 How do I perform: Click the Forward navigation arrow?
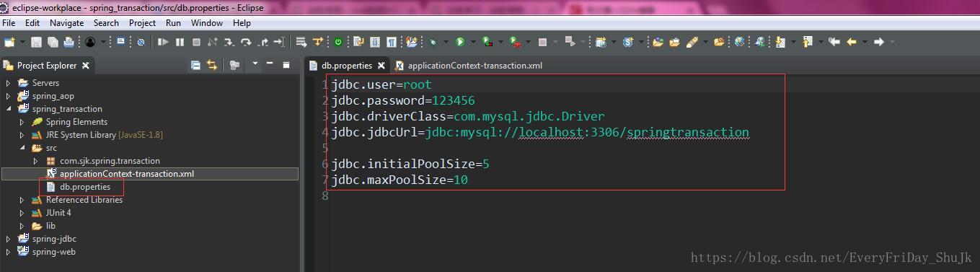click(x=878, y=42)
